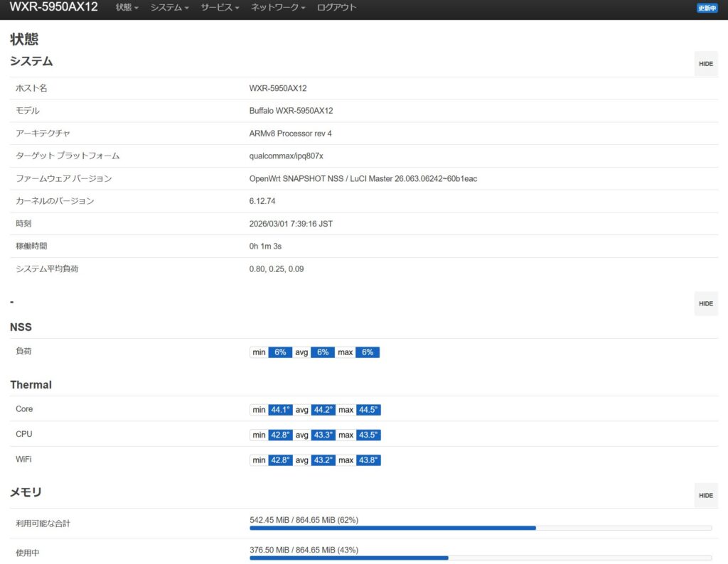Click the CPU avg 43.3° temperature badge
The width and height of the screenshot is (728, 564).
pyautogui.click(x=323, y=435)
